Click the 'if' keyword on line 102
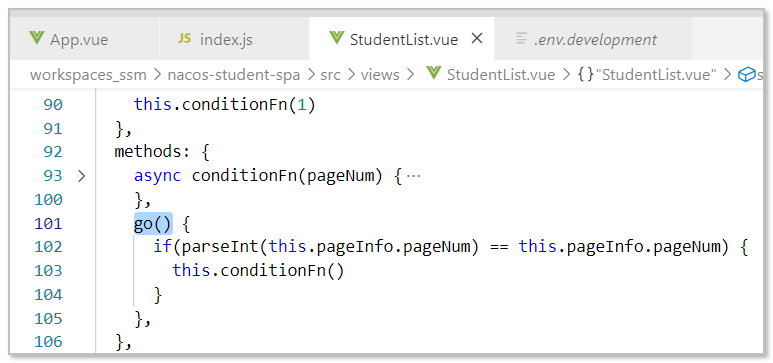 pyautogui.click(x=162, y=247)
